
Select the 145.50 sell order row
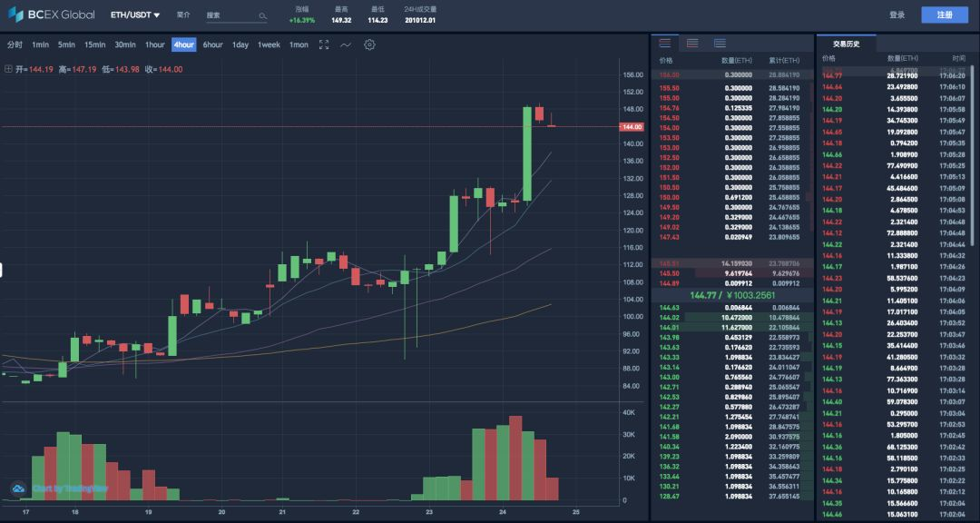pos(732,273)
